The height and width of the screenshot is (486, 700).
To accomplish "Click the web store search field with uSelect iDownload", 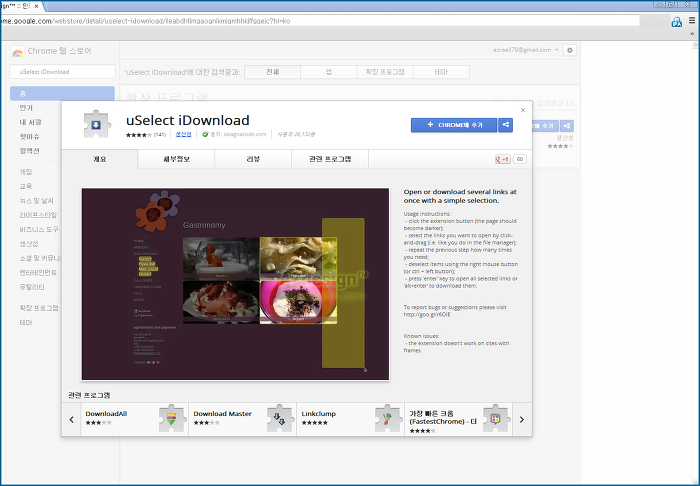I will [62, 71].
